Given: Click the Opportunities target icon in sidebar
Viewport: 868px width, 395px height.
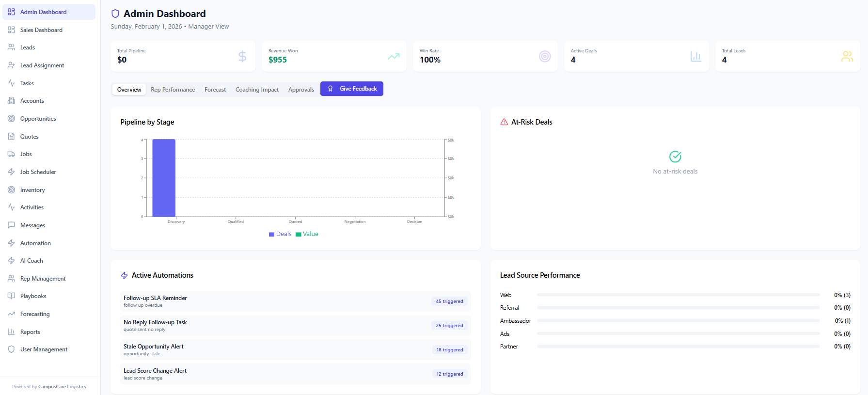Looking at the screenshot, I should [11, 119].
